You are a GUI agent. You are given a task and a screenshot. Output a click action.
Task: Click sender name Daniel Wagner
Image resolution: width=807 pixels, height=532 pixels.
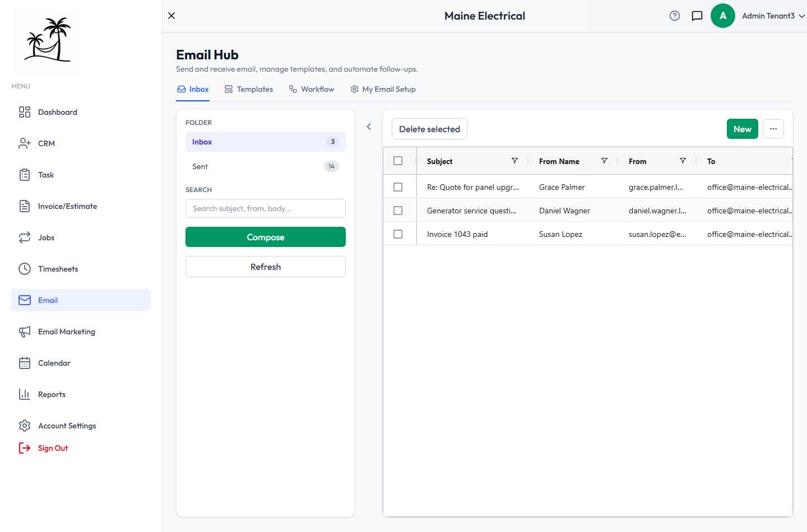click(564, 211)
